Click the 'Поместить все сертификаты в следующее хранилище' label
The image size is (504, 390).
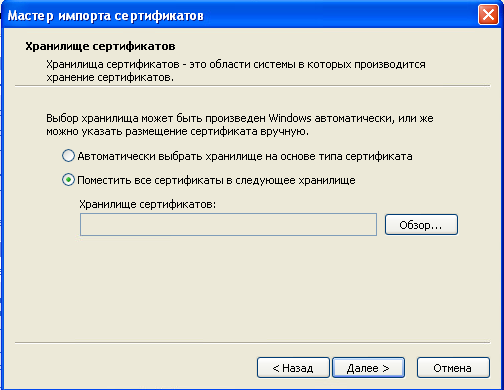[216, 180]
